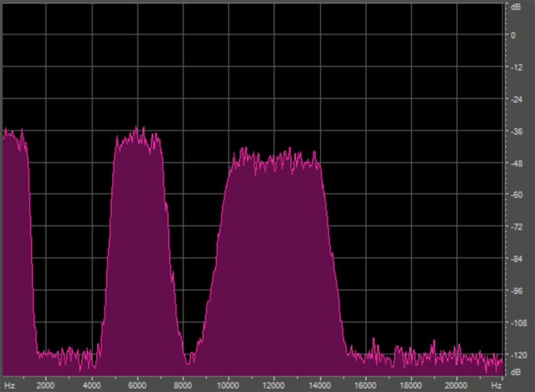535x392 pixels.
Task: Click the -96 dB level scale label
Action: coord(517,291)
